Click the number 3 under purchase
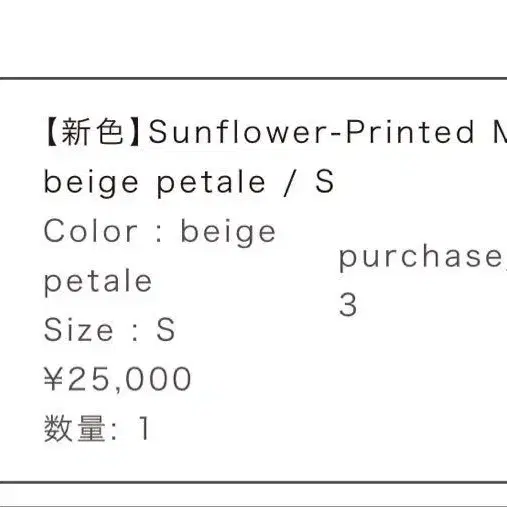The width and height of the screenshot is (507, 507). pos(348,305)
